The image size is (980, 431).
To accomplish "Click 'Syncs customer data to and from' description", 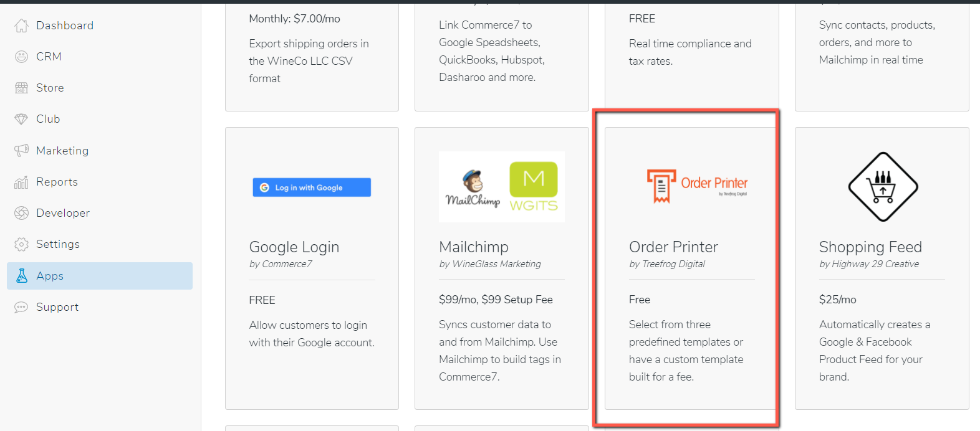I will click(500, 351).
